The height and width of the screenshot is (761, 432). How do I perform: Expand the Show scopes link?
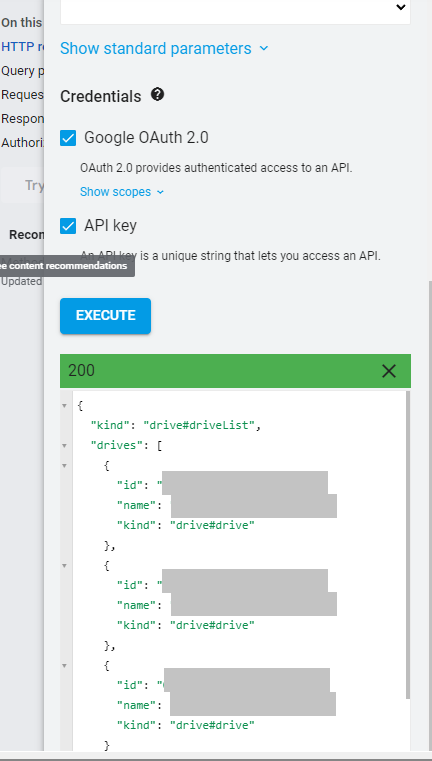122,192
